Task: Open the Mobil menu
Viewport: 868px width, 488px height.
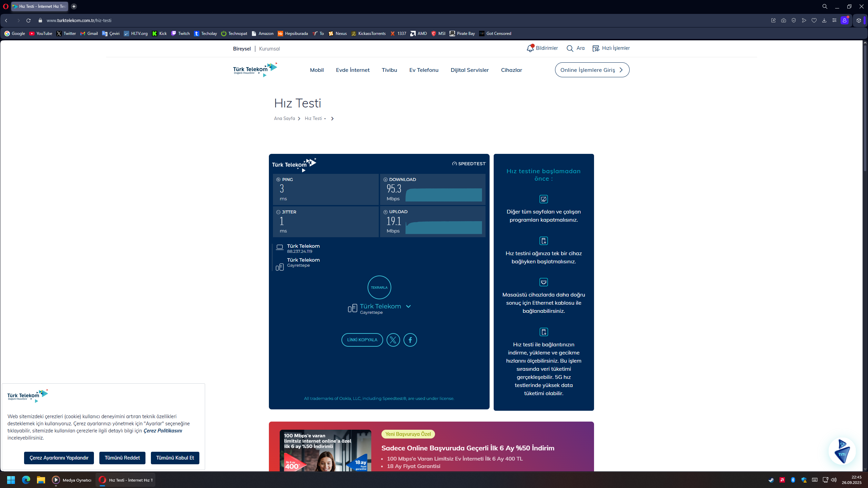Action: coord(317,70)
